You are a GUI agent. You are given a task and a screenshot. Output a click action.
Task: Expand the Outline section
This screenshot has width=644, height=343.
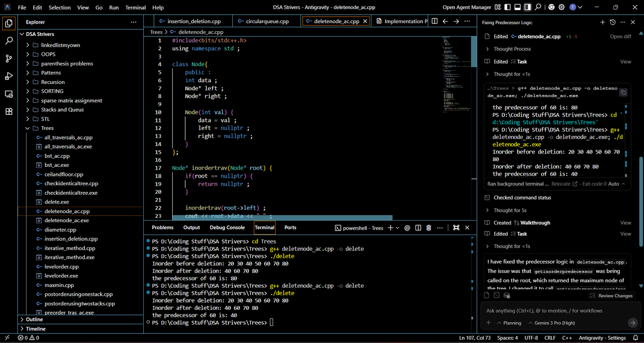80,319
